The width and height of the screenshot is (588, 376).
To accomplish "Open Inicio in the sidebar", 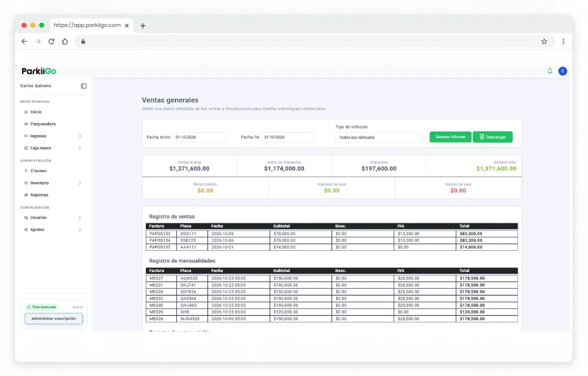I will (36, 112).
